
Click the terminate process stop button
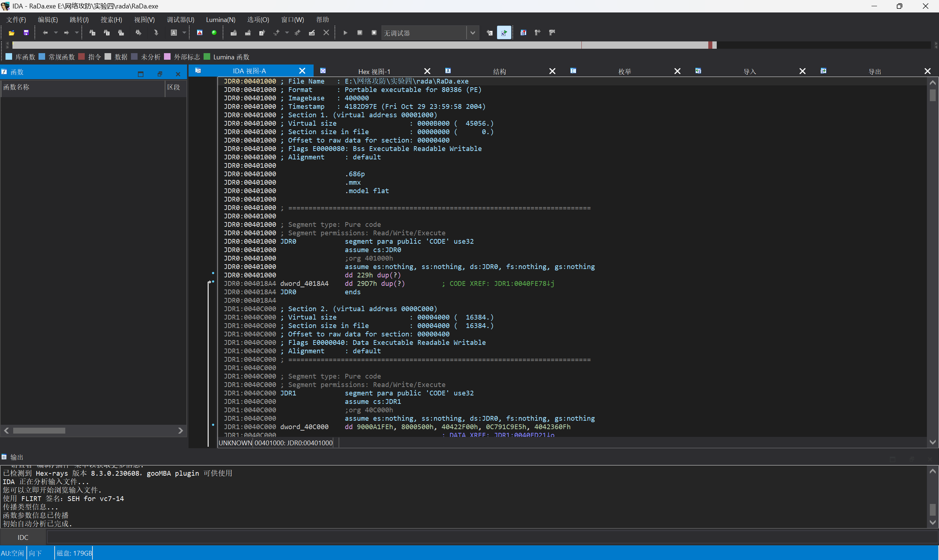(x=374, y=33)
